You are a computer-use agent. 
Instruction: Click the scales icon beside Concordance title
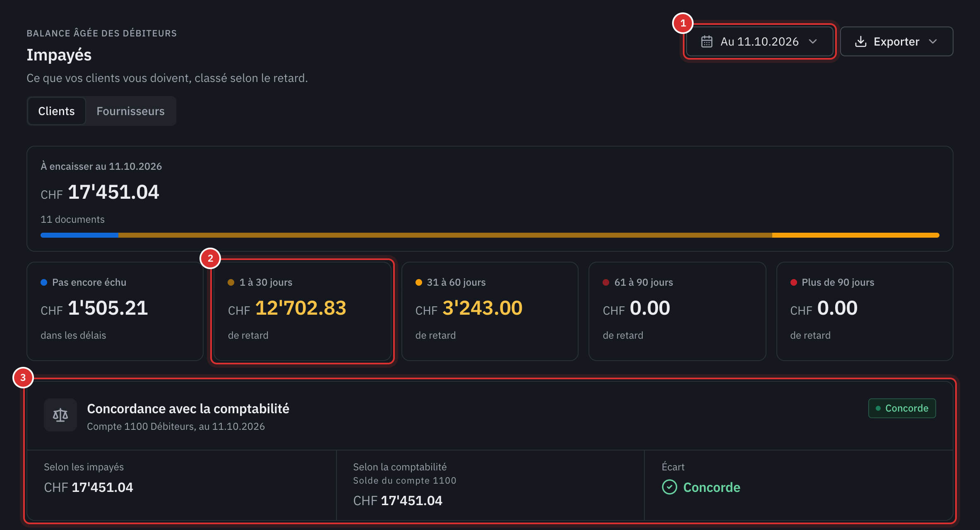(60, 415)
